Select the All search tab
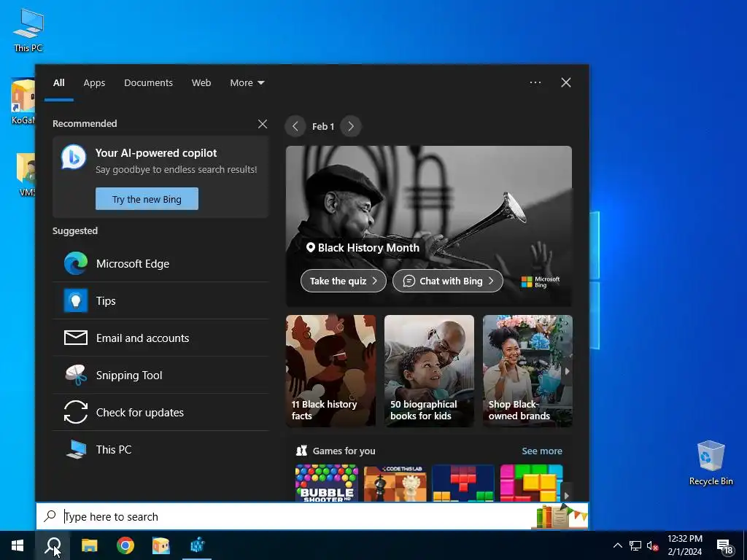Viewport: 747px width, 560px height. point(58,83)
